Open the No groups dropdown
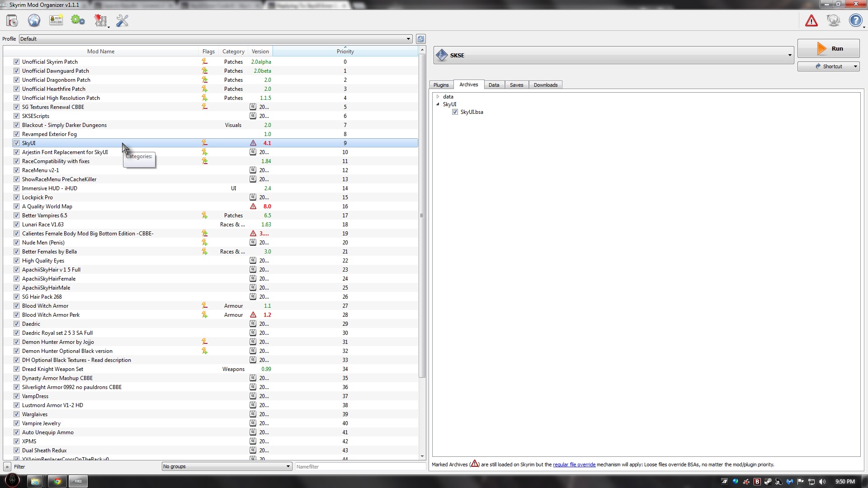This screenshot has width=868, height=488. [226, 466]
